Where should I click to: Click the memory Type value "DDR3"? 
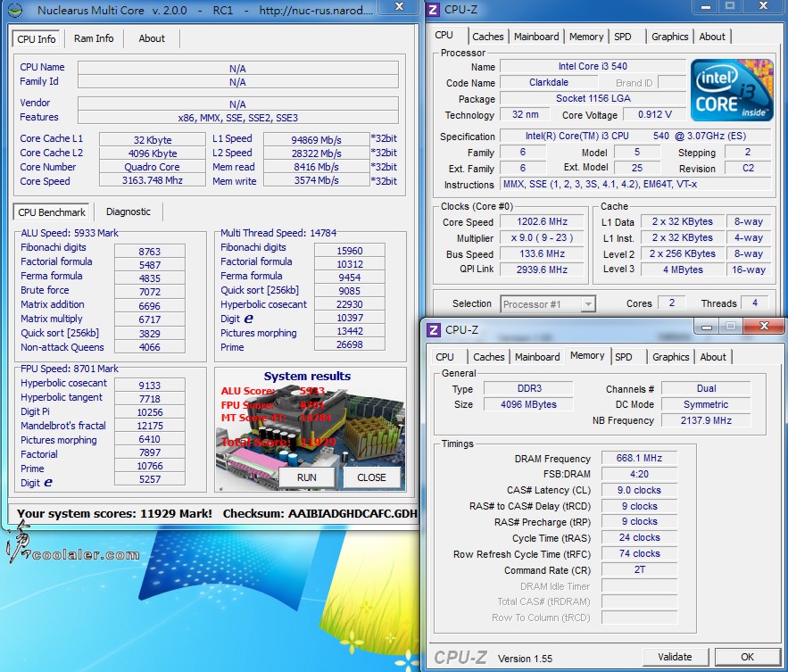(x=529, y=388)
